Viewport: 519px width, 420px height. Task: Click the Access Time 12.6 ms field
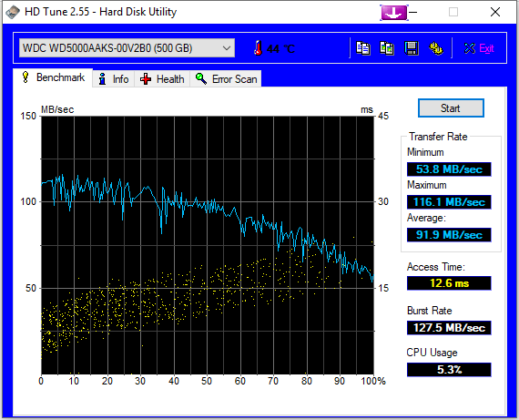tap(449, 283)
